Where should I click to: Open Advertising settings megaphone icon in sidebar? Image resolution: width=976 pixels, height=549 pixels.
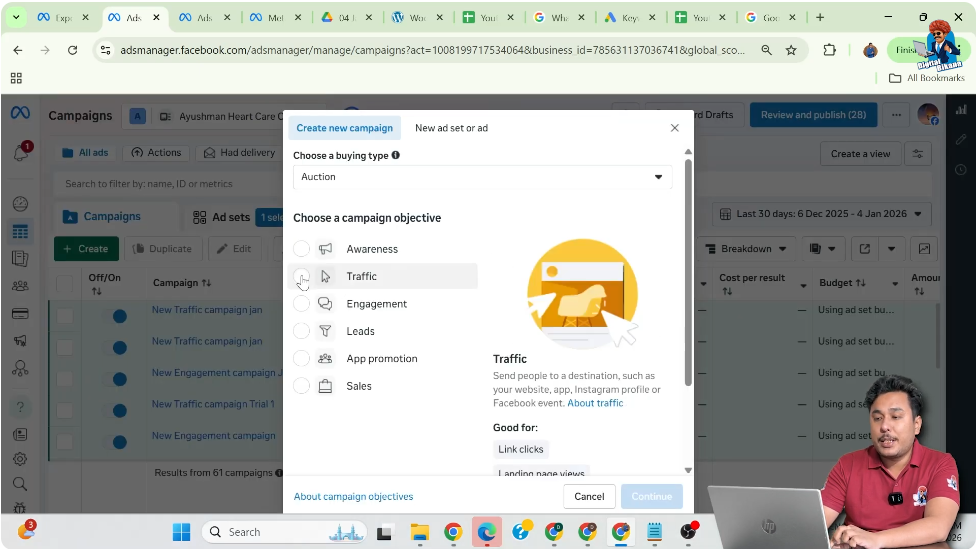click(20, 340)
